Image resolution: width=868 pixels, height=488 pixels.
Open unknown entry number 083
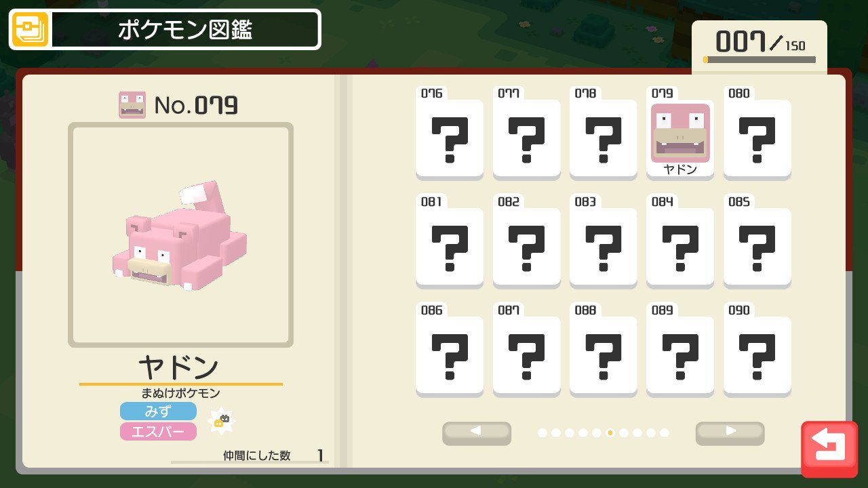coord(604,241)
